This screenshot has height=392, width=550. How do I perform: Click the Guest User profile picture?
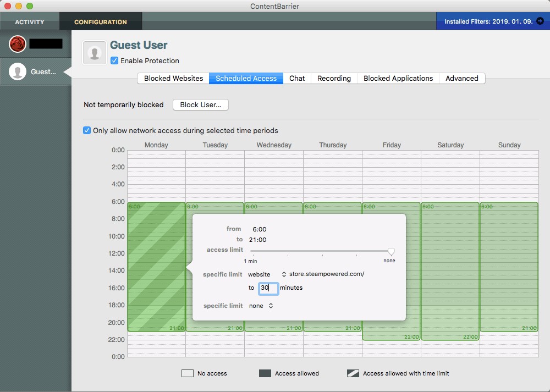[94, 52]
